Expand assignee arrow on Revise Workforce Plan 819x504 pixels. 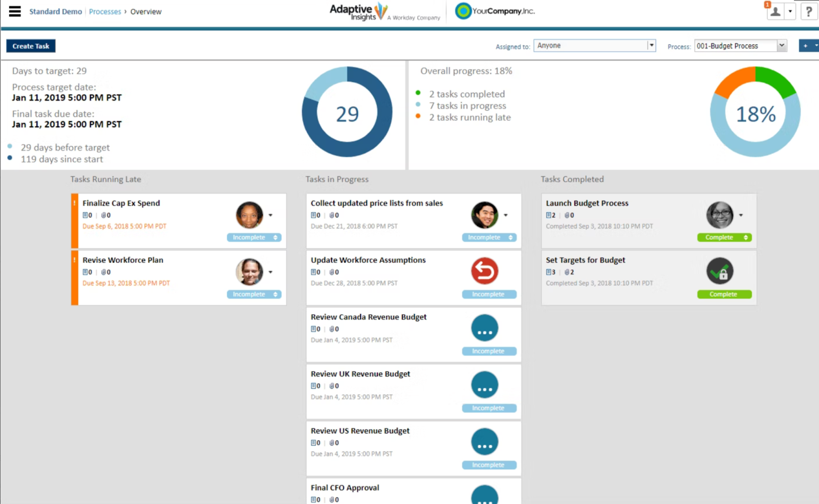(270, 272)
